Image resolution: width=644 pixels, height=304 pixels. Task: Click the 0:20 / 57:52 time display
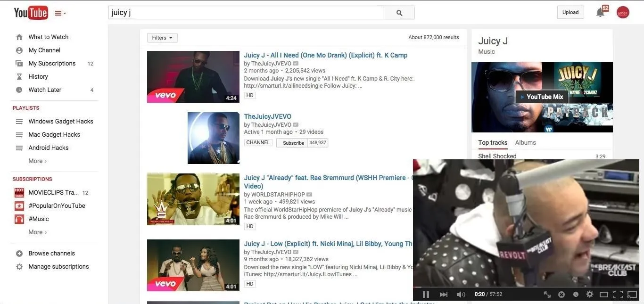pos(488,294)
